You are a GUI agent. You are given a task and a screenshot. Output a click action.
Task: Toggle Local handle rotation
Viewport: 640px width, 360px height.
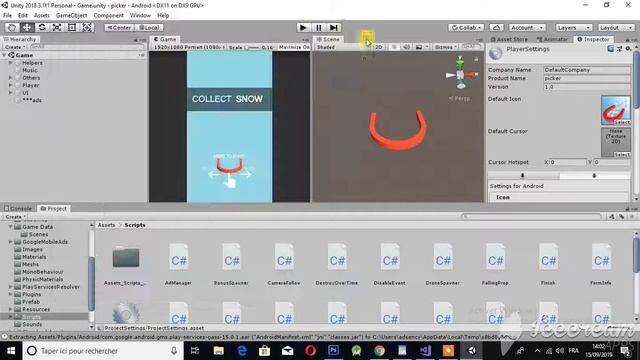(x=149, y=27)
